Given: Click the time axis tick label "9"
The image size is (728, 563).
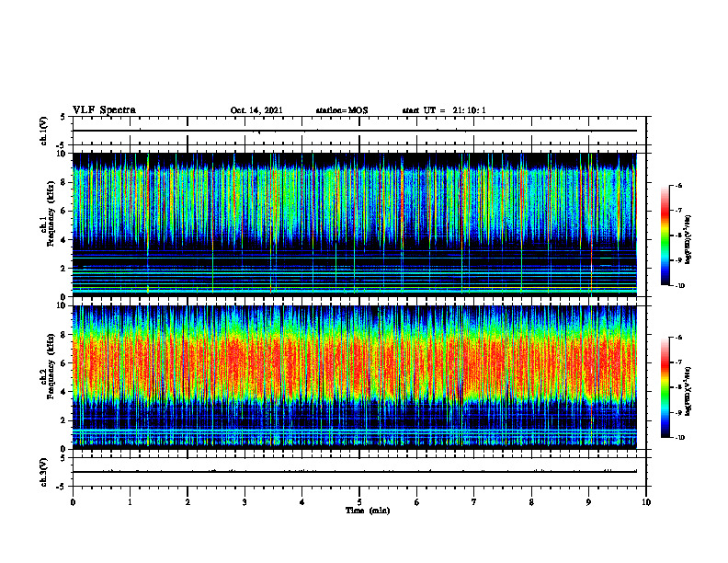Looking at the screenshot, I should [x=588, y=502].
